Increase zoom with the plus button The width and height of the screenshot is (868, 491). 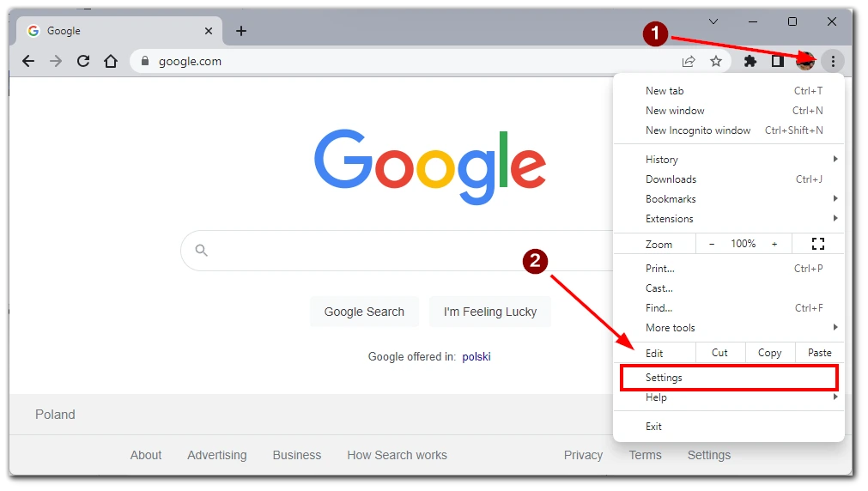click(774, 244)
